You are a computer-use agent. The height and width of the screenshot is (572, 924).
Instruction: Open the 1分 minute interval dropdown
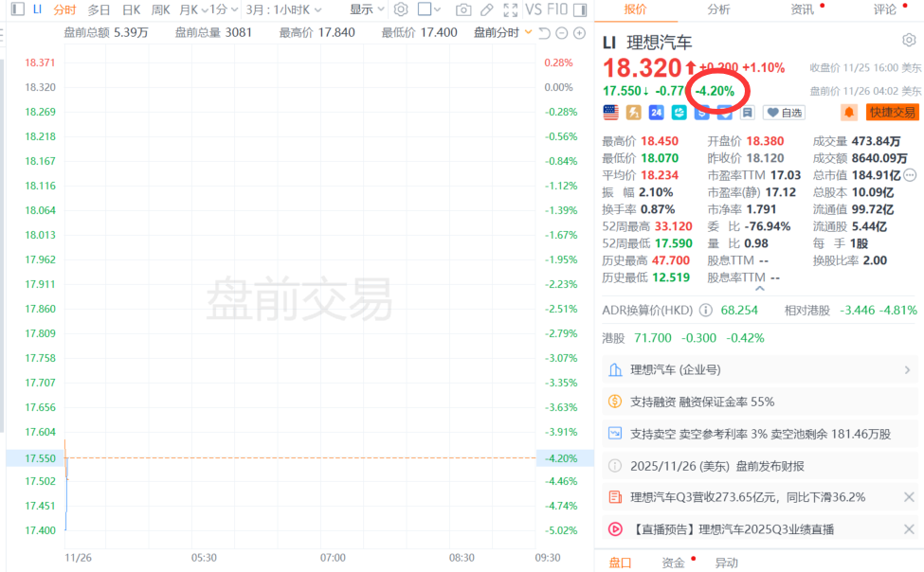[224, 9]
